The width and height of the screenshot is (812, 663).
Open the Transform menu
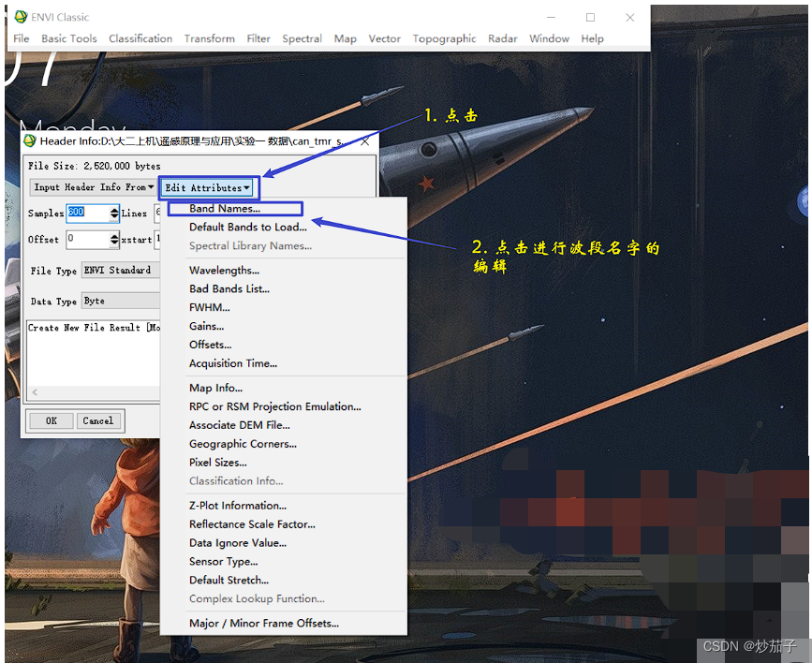209,38
